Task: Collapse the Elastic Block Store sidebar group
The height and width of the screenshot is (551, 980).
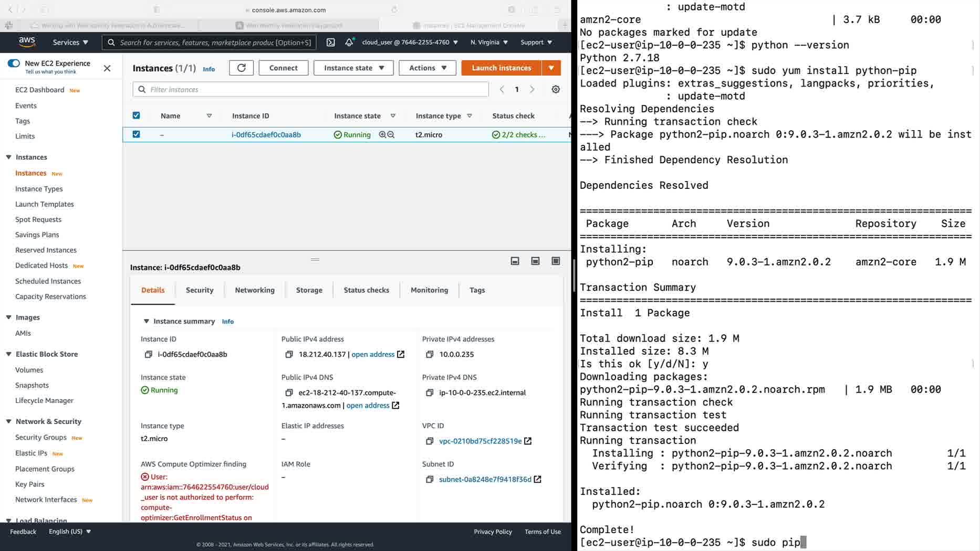Action: pyautogui.click(x=8, y=354)
